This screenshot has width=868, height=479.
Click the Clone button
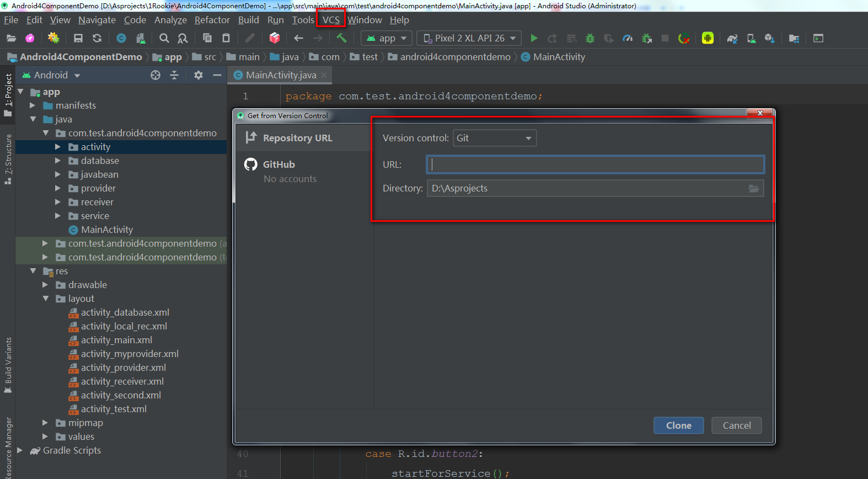point(679,425)
